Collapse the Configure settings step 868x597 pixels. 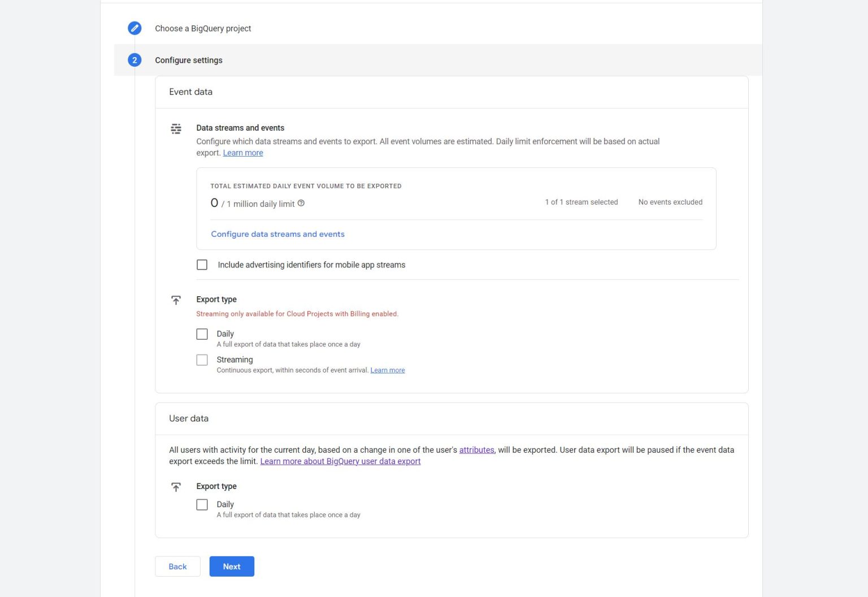click(189, 60)
